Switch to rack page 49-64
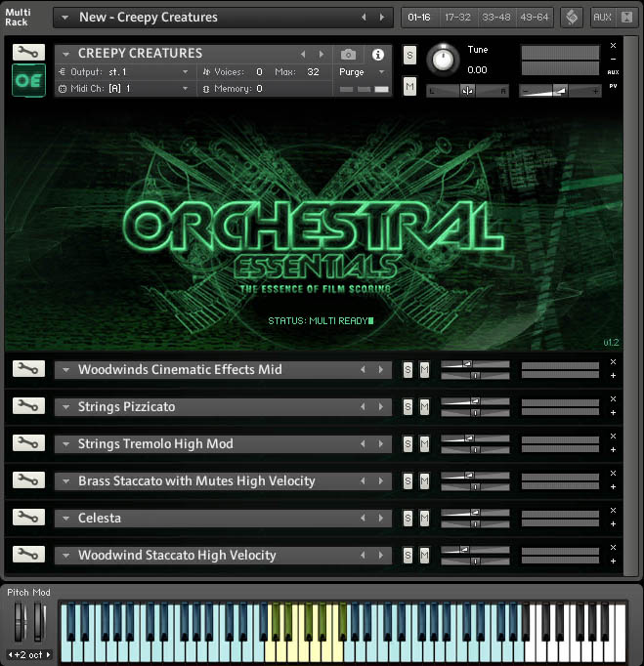Screen dimensions: 644x666 click(535, 18)
